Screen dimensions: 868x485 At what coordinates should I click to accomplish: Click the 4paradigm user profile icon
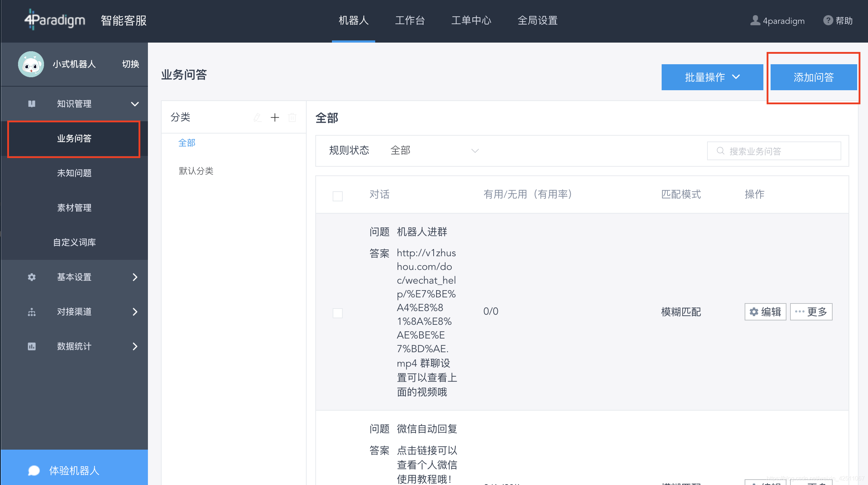755,21
